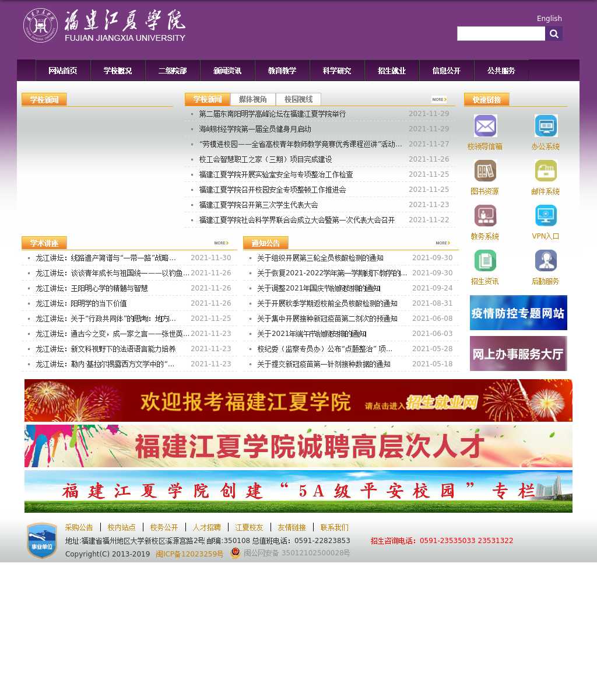Open the 新闻资讯 menu item

click(x=227, y=71)
